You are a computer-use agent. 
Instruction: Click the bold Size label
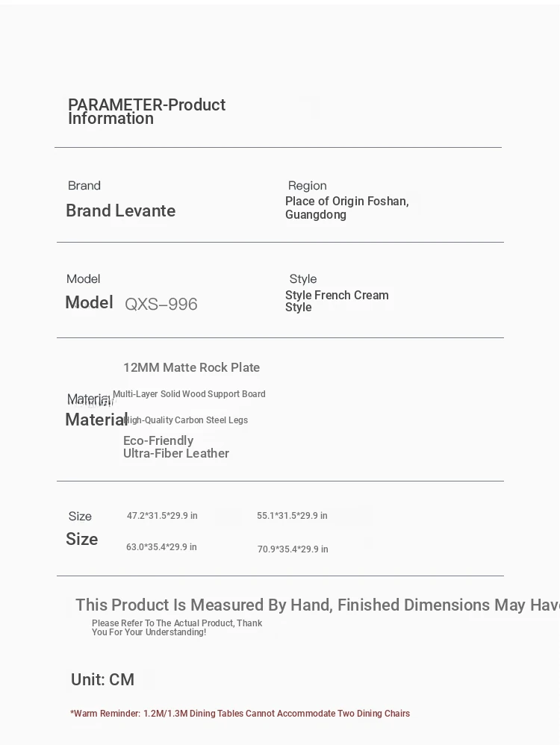82,539
